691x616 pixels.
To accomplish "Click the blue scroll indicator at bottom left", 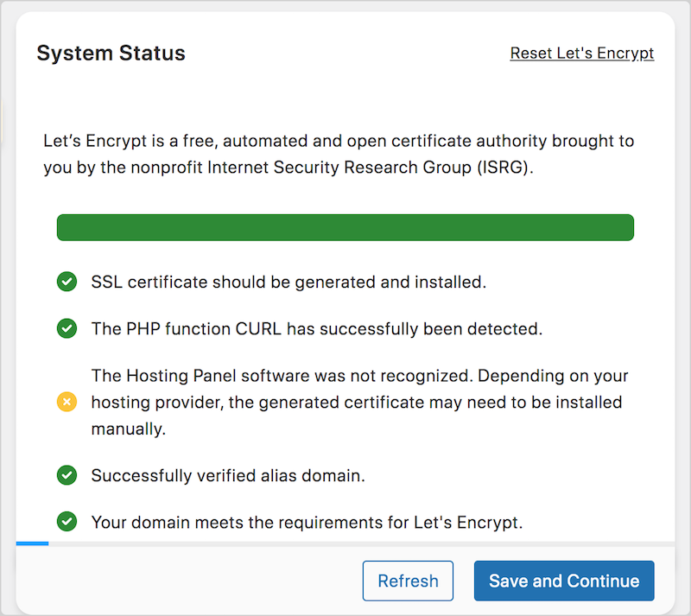I will click(x=32, y=543).
